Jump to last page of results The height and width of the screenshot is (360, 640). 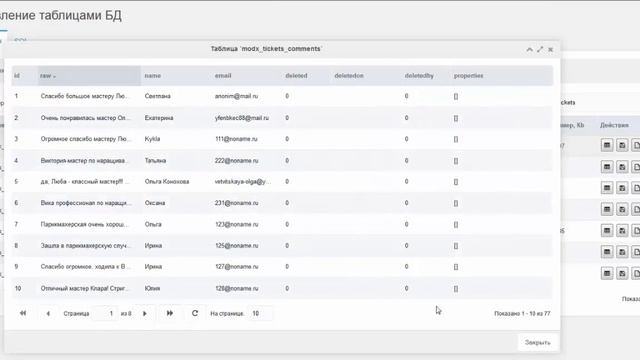coord(170,313)
